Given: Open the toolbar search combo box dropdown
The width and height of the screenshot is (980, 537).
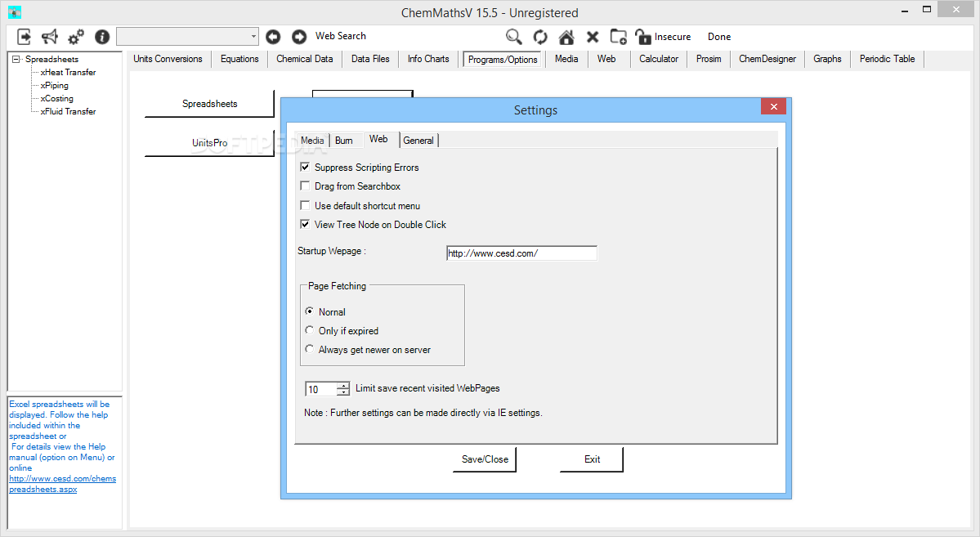Looking at the screenshot, I should click(x=253, y=36).
